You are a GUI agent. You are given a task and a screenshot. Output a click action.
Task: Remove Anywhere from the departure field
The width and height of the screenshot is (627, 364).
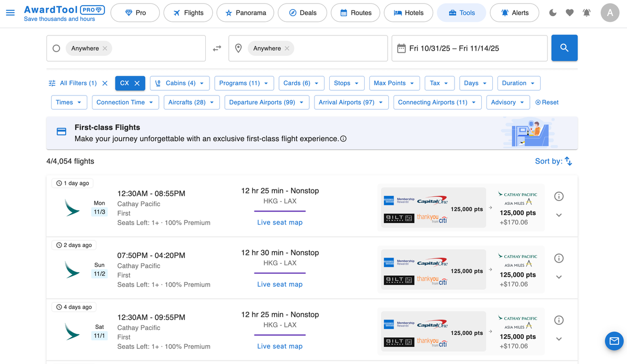[104, 48]
